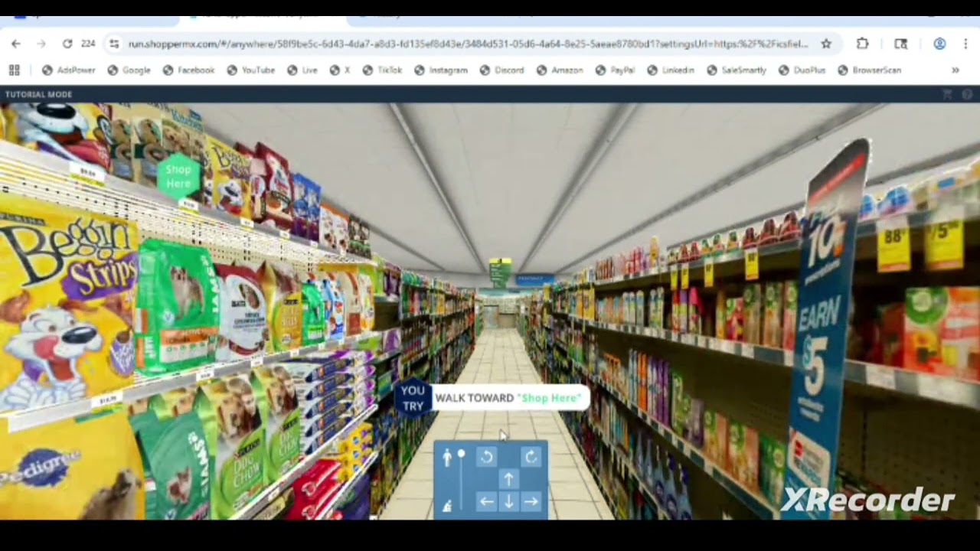Walk backward using the down arrow
This screenshot has width=980, height=551.
tap(508, 502)
